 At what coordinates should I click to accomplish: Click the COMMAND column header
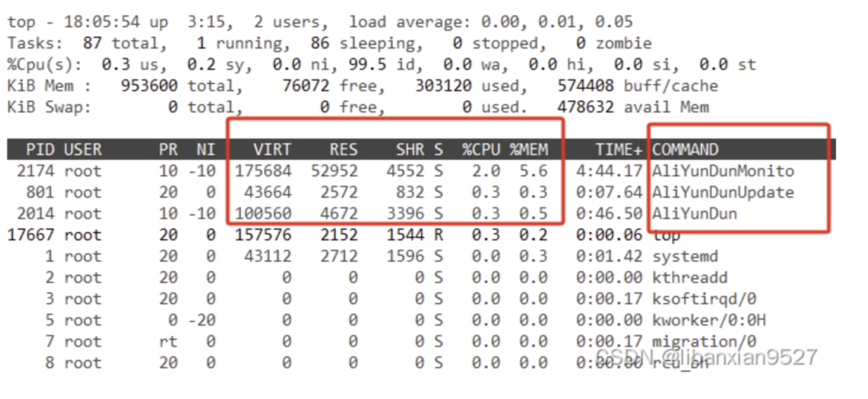click(x=685, y=149)
